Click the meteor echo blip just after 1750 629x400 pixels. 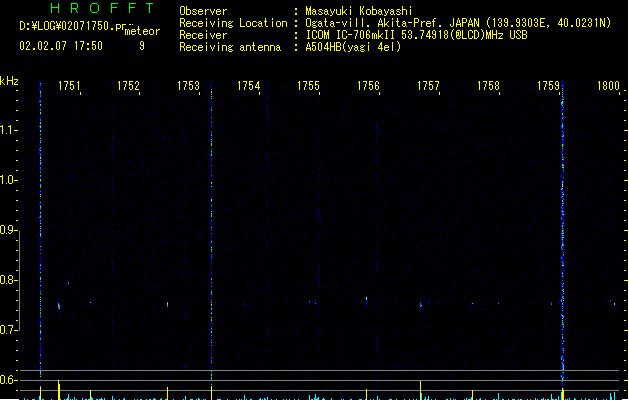59,307
